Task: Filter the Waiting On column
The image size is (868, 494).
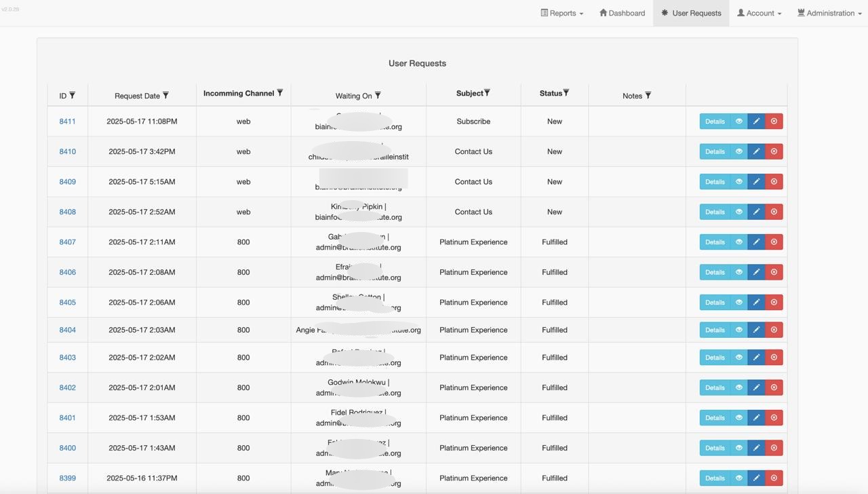Action: point(378,96)
